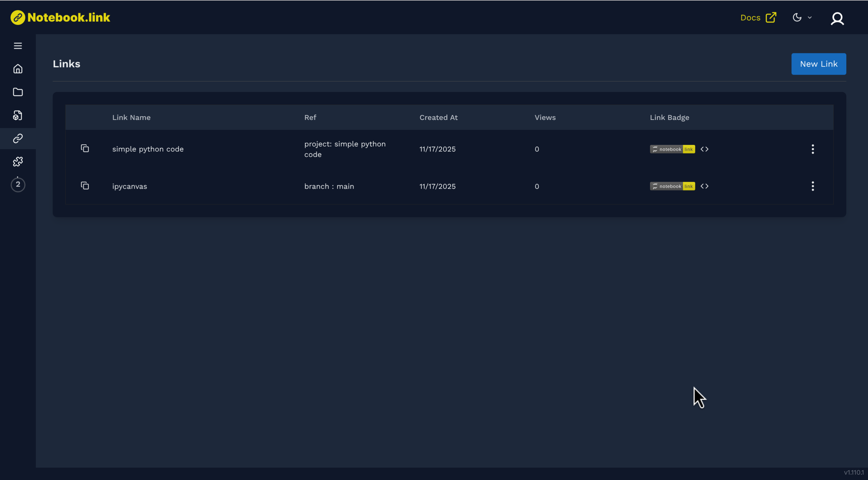Open the Home page from sidebar
The width and height of the screenshot is (868, 480).
pyautogui.click(x=18, y=69)
